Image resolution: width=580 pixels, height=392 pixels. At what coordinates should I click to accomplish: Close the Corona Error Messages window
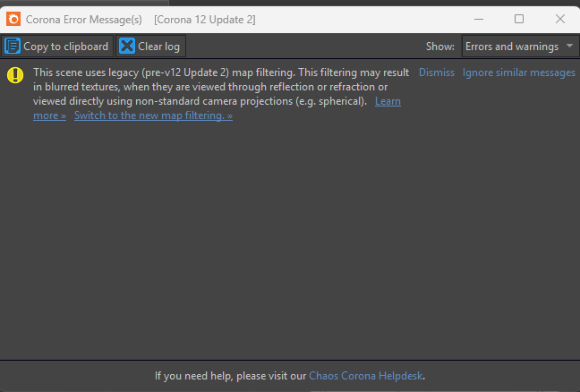(x=560, y=19)
